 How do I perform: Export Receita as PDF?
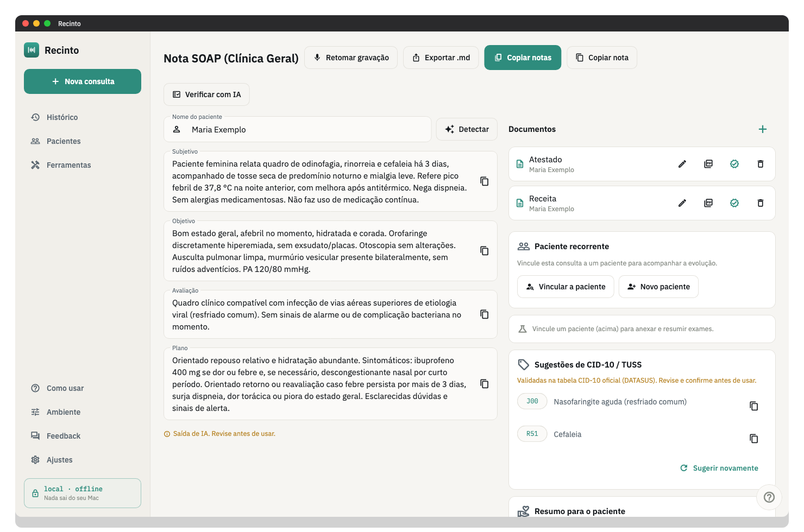(x=708, y=203)
